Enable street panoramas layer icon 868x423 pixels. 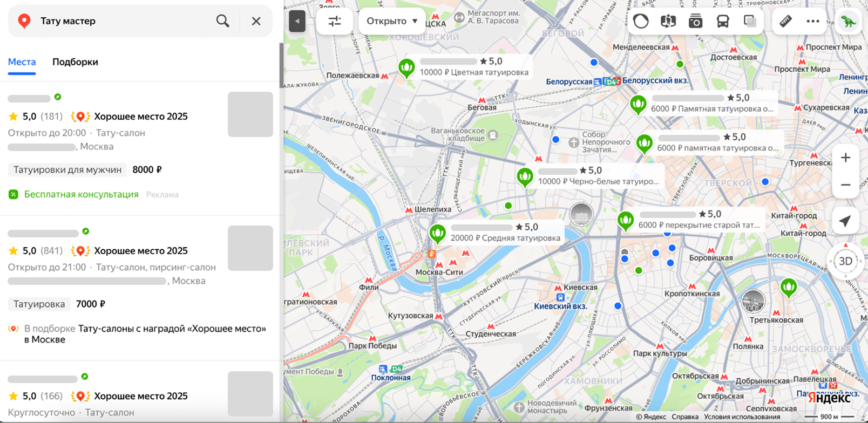(668, 21)
